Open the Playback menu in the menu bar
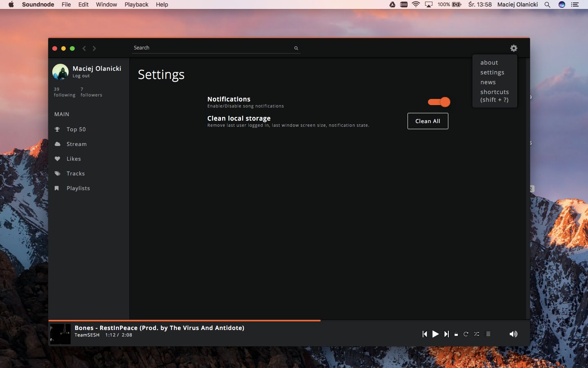 (136, 4)
